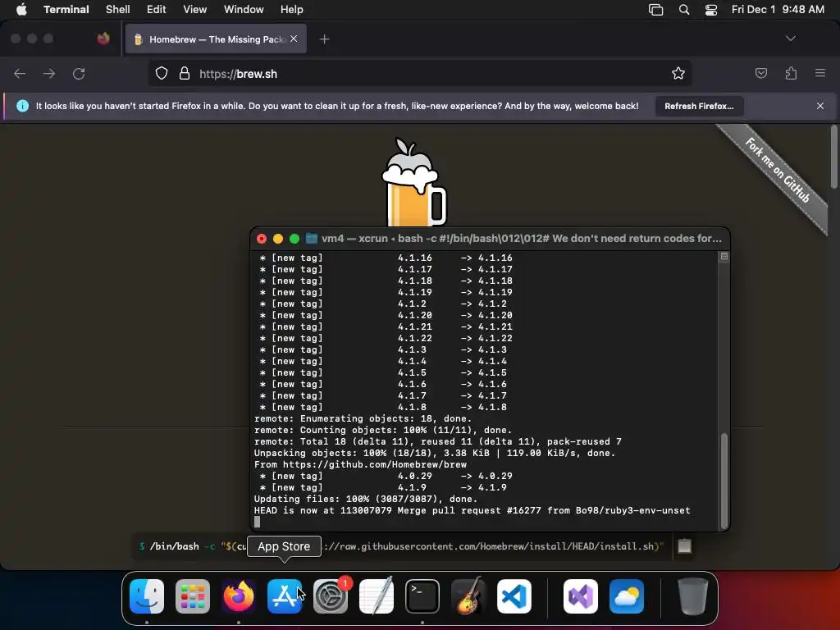This screenshot has height=630, width=840.
Task: Copy the install command clipboard icon
Action: click(x=685, y=546)
